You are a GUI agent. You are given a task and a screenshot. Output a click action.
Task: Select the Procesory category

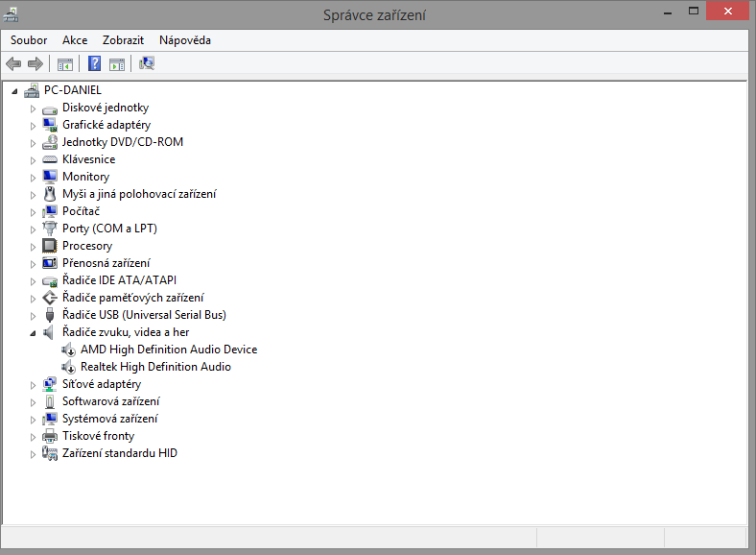pos(87,246)
